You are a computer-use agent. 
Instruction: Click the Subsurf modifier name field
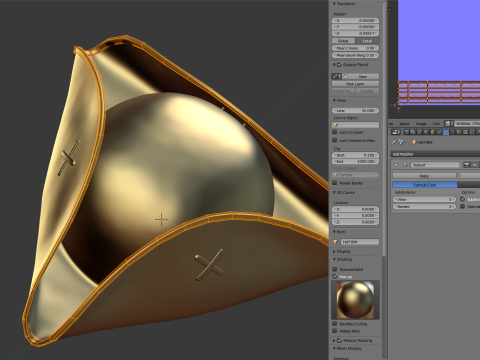pos(435,165)
